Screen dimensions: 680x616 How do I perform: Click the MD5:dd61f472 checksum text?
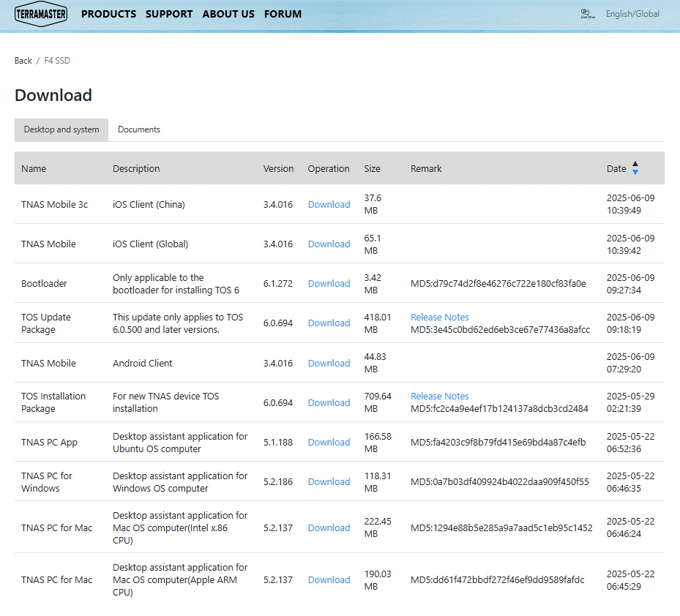pyautogui.click(x=498, y=580)
